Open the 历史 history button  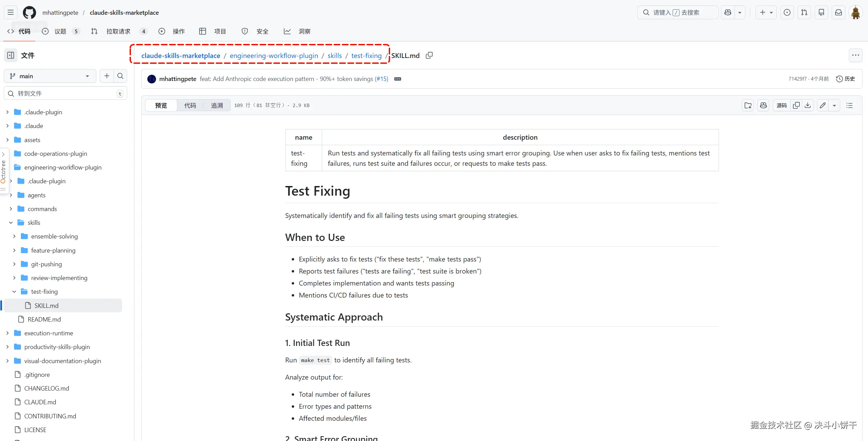(845, 79)
